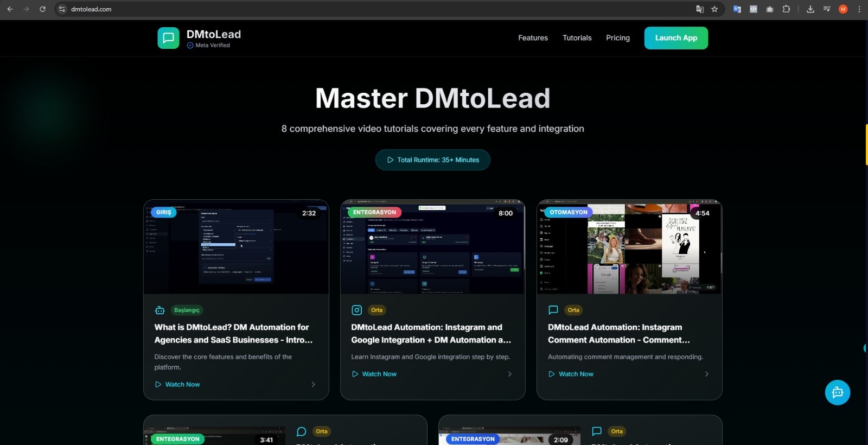868x445 pixels.
Task: Click Total Runtime: 35+ Minutes button
Action: (433, 160)
